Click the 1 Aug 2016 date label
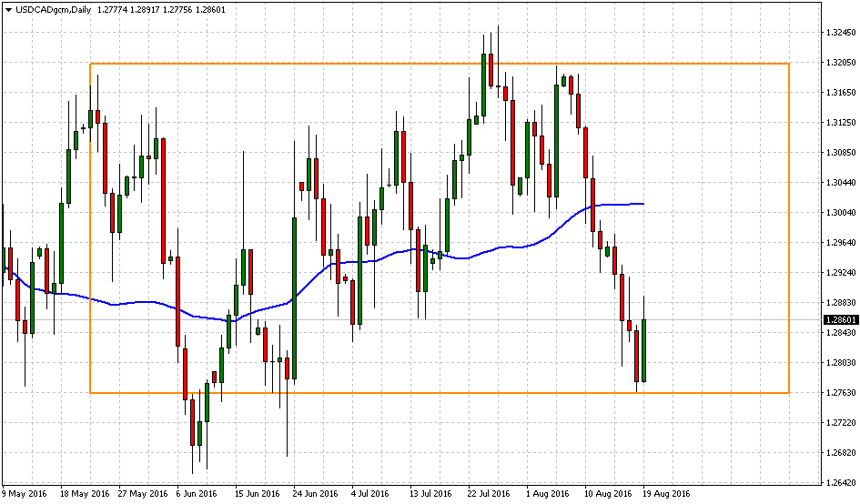The image size is (860, 504). 547,494
